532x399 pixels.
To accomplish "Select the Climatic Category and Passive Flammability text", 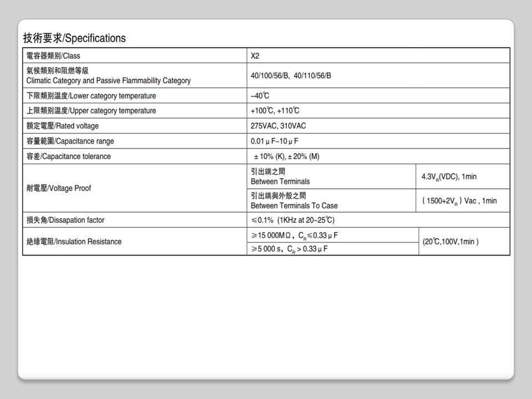I will (109, 80).
